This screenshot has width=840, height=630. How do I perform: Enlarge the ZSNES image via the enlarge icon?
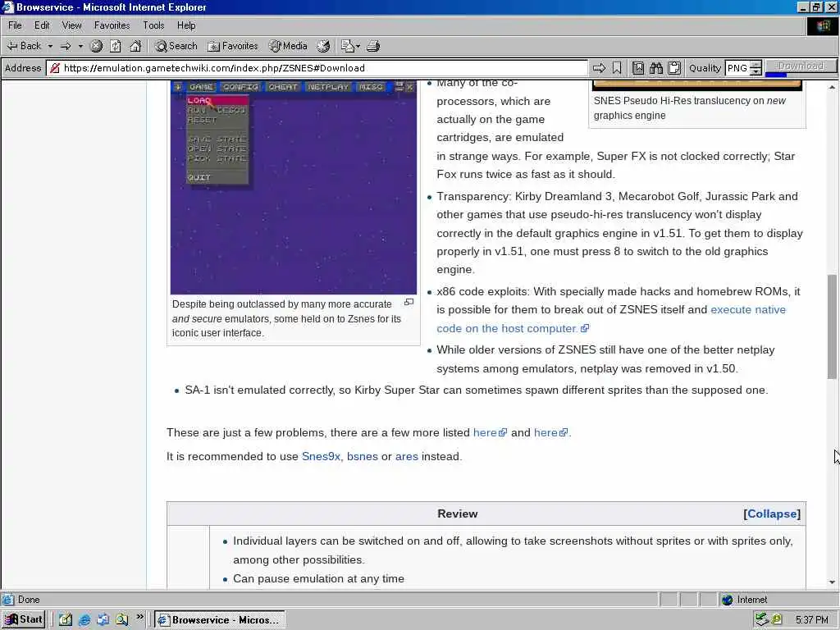click(x=409, y=303)
